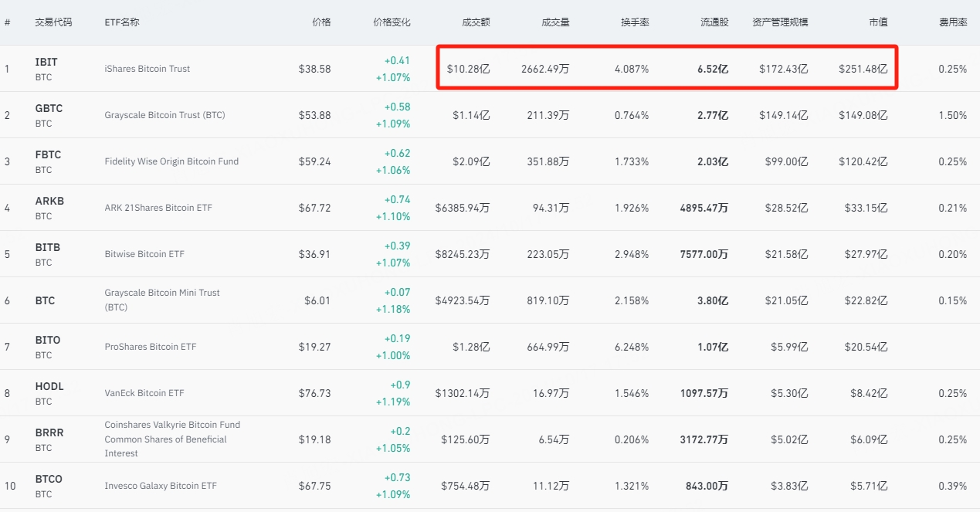Click the $172.43亿 assets under management
This screenshot has height=512, width=980.
pyautogui.click(x=784, y=69)
